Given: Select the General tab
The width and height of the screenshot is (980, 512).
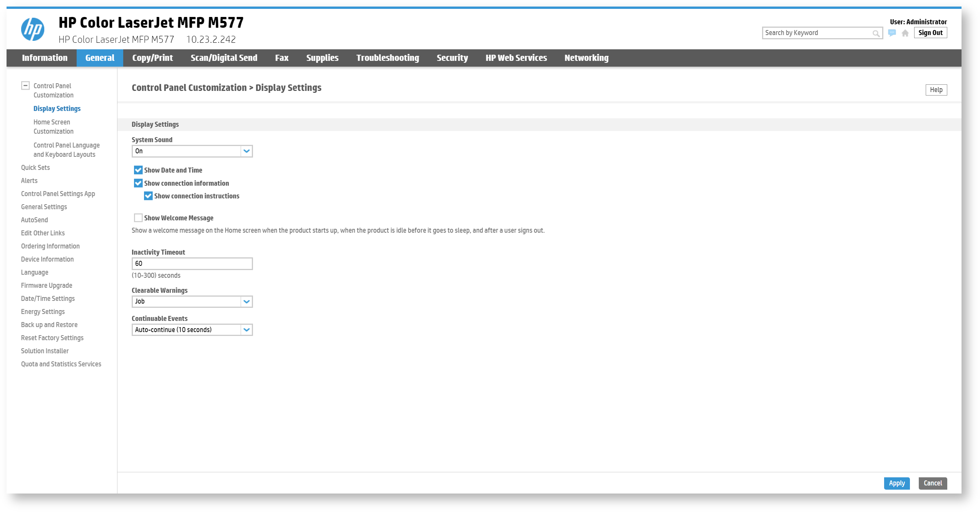Looking at the screenshot, I should 100,58.
